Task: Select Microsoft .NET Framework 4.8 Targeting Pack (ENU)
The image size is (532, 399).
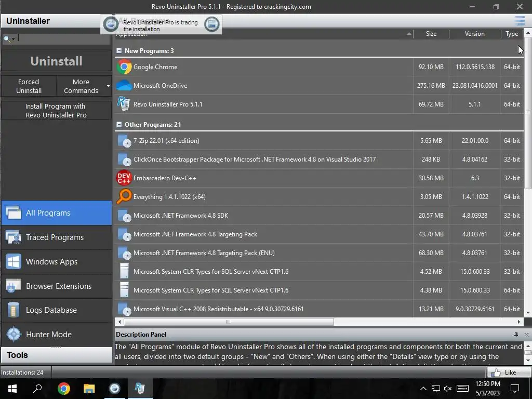Action: coord(319,253)
